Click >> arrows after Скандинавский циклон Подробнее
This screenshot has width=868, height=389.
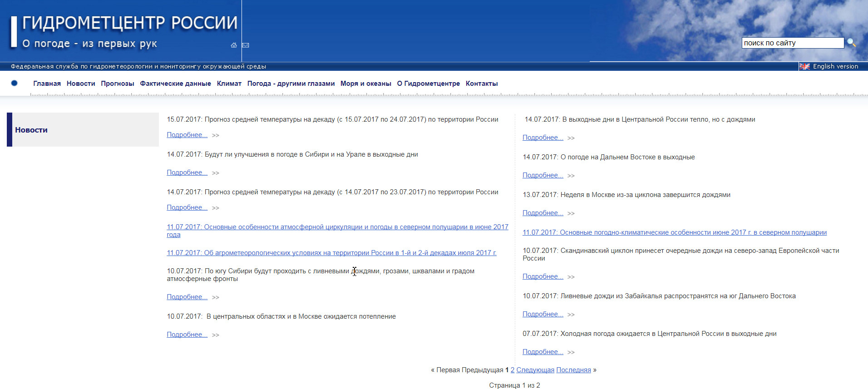click(571, 277)
